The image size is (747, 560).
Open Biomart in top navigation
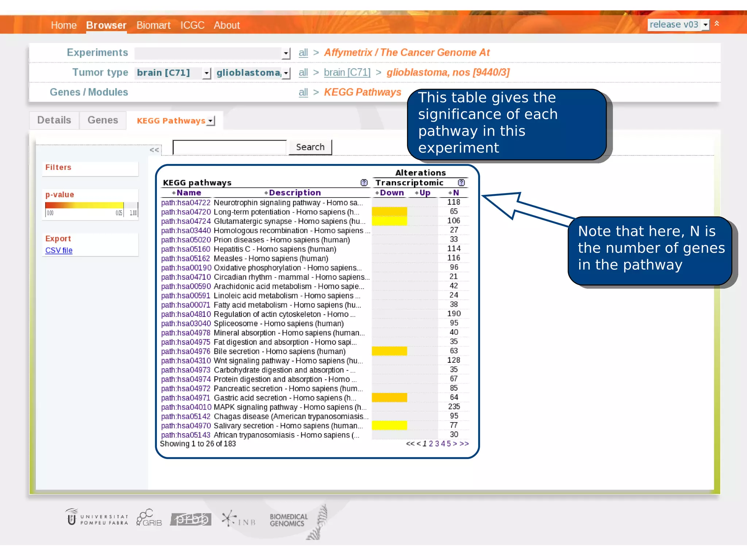click(153, 25)
